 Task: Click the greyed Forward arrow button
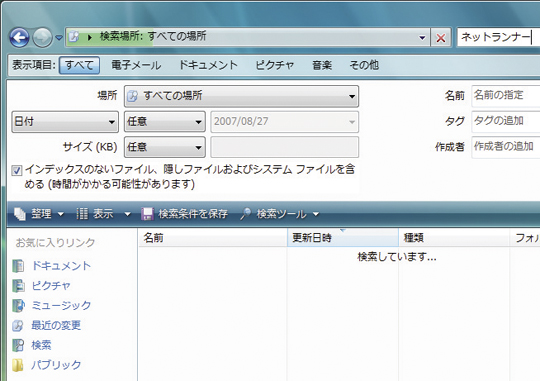42,37
